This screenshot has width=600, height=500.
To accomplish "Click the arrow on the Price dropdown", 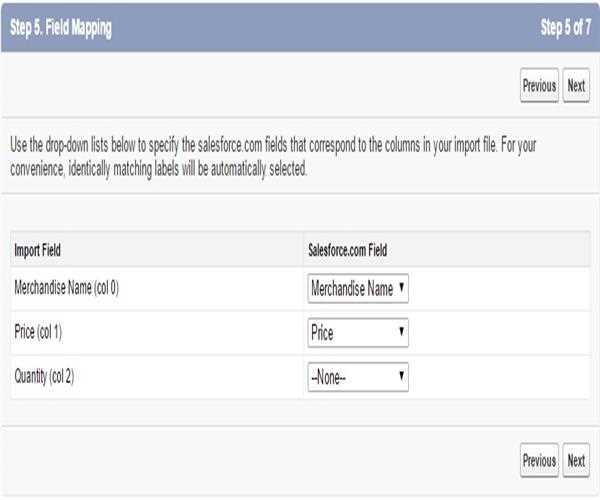I will point(401,333).
